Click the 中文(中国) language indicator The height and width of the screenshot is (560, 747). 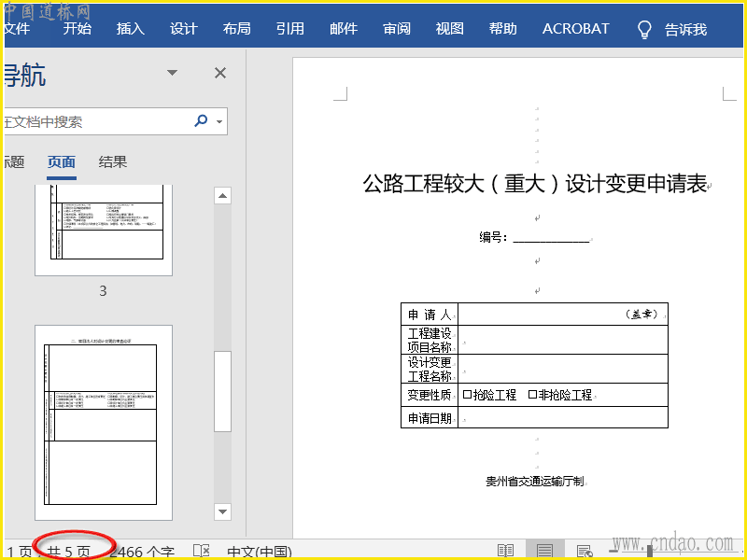tap(260, 552)
